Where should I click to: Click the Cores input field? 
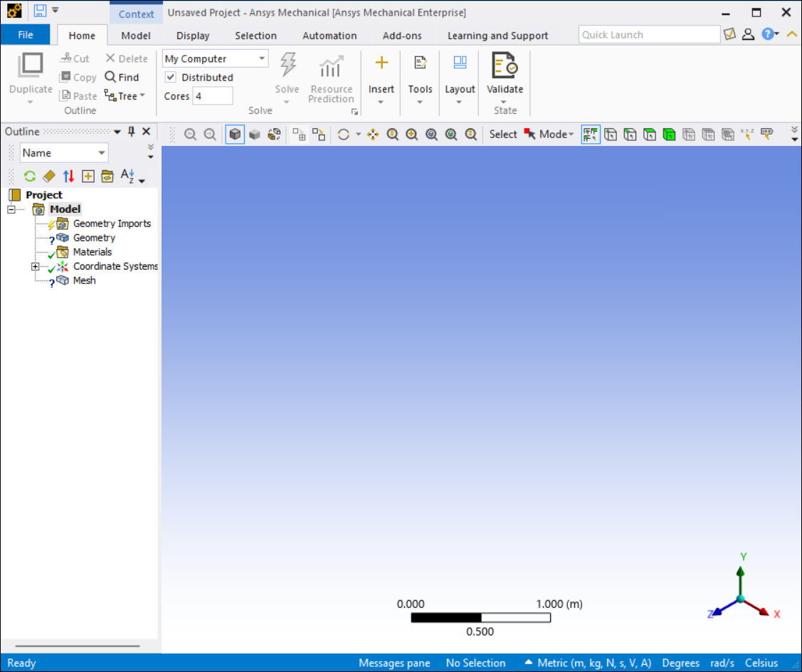(213, 96)
